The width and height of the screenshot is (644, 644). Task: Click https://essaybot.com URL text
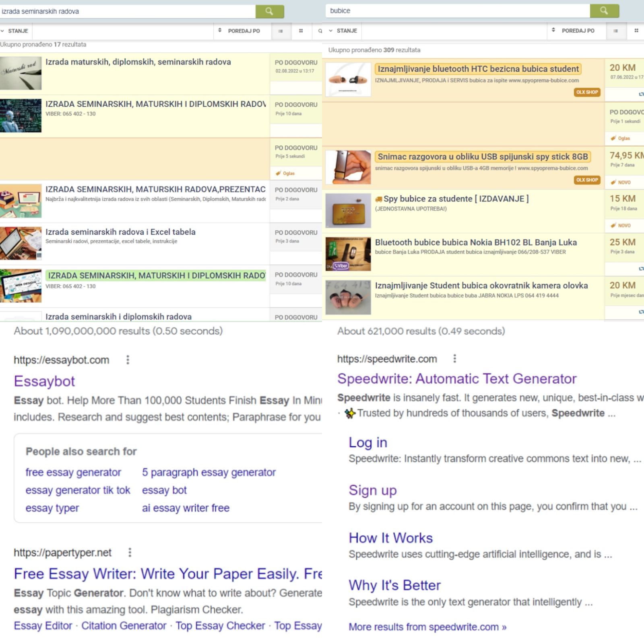point(62,360)
